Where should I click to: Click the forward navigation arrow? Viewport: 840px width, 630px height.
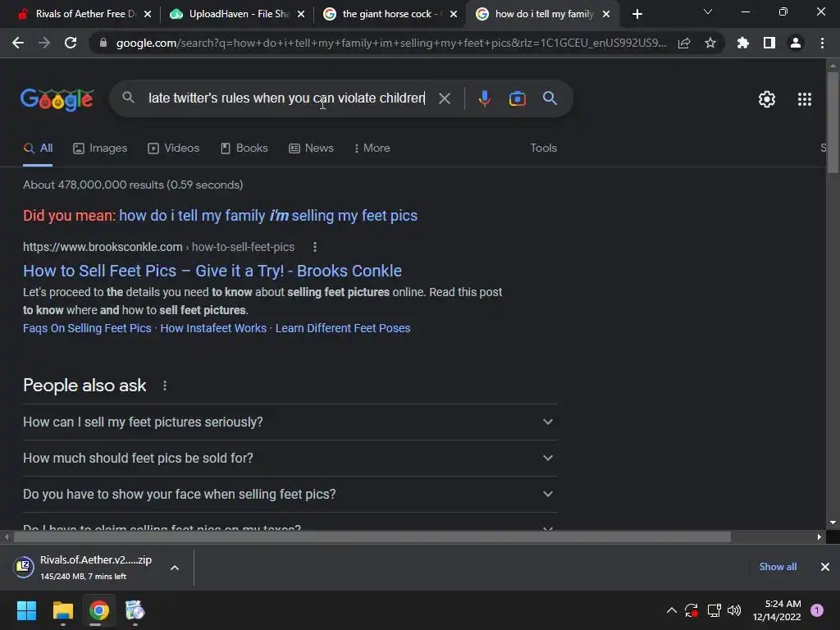click(x=44, y=43)
